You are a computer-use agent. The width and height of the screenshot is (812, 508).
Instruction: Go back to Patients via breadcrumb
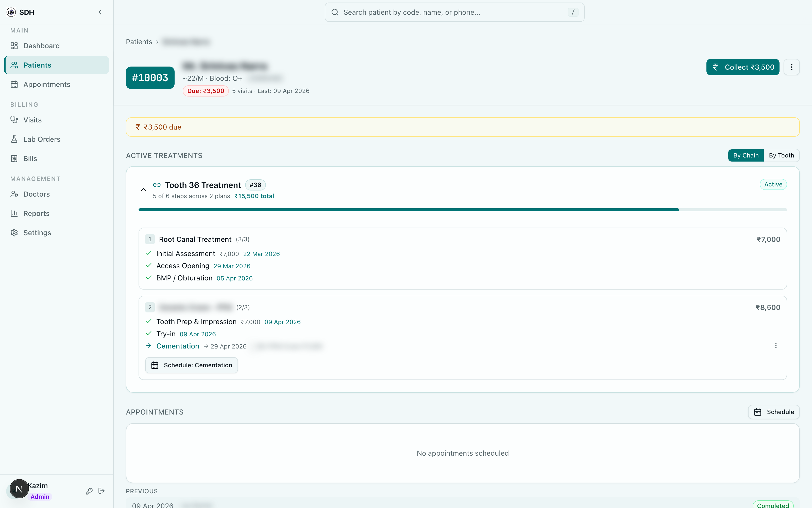[139, 42]
